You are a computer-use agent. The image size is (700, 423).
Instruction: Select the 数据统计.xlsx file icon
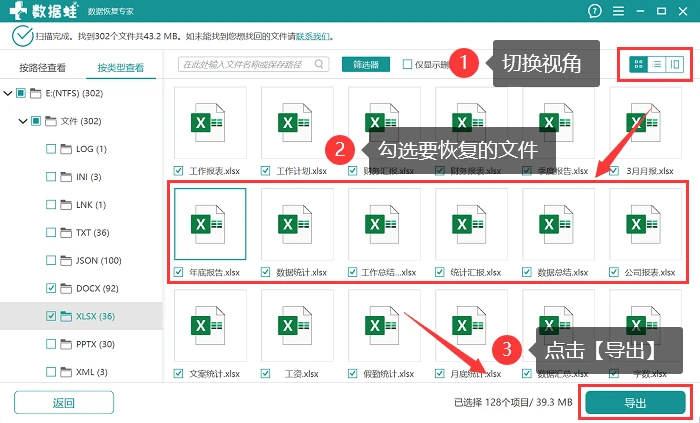click(297, 224)
